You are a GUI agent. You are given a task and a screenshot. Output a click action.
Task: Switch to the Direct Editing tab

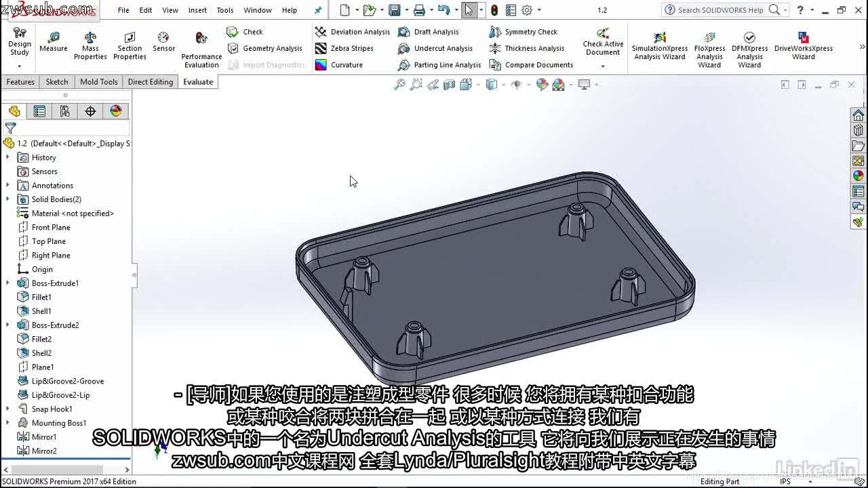(151, 82)
